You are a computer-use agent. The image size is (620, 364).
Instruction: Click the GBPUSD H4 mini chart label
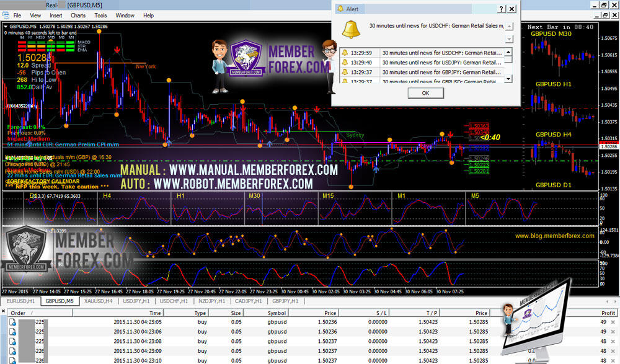(553, 135)
